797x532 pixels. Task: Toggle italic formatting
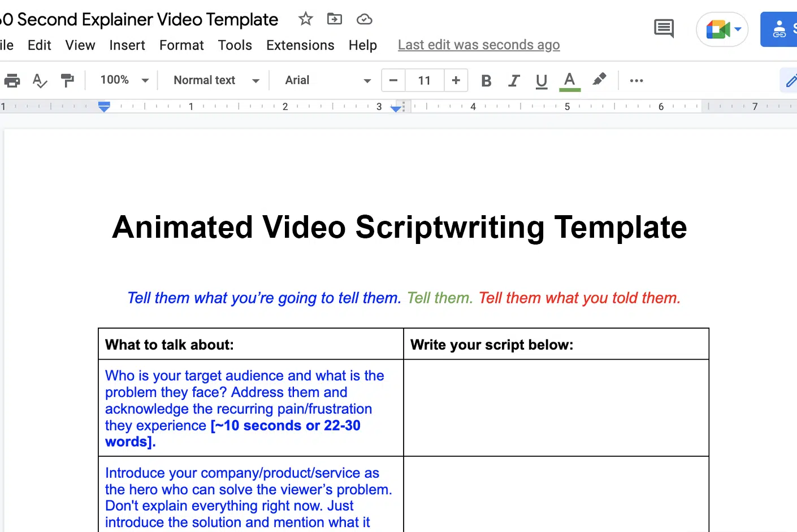(513, 80)
